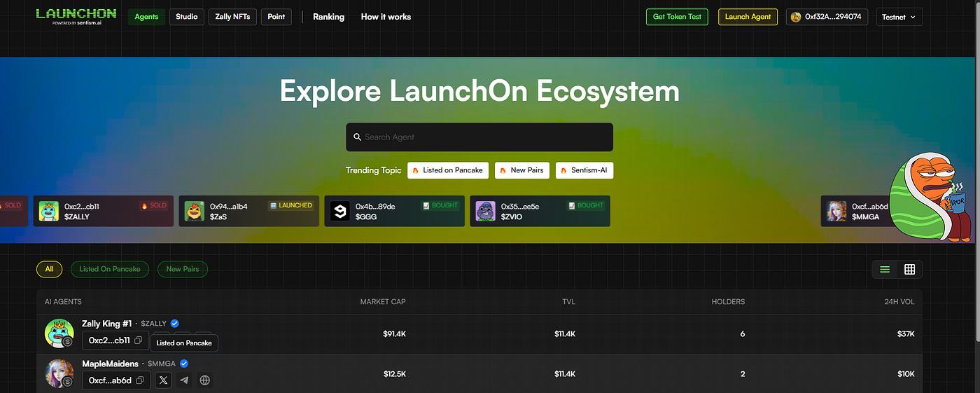The width and height of the screenshot is (980, 393).
Task: Copy address 0xc2...cb11
Action: click(139, 340)
